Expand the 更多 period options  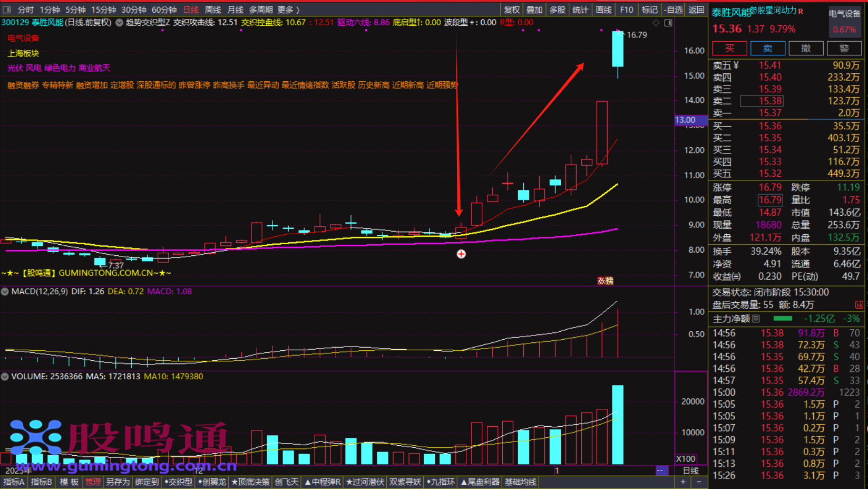click(x=288, y=9)
